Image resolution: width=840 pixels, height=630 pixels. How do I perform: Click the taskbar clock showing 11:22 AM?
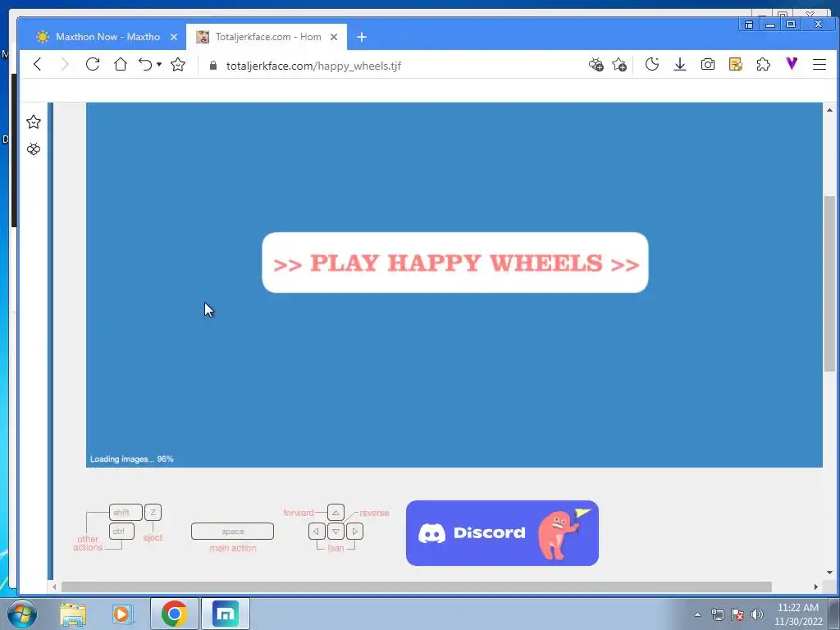798,614
